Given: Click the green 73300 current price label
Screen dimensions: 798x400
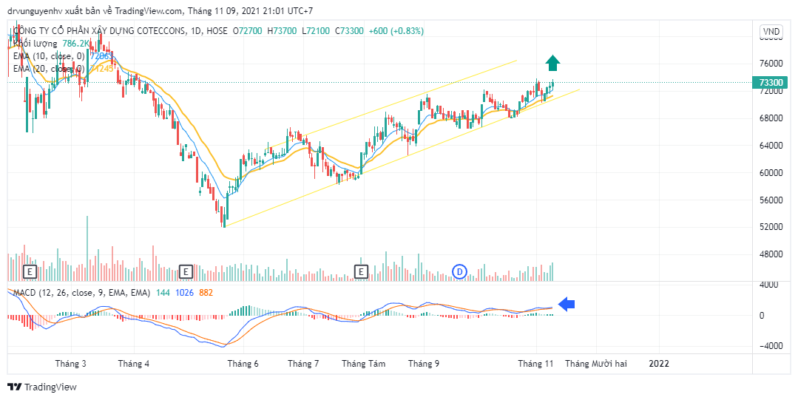Looking at the screenshot, I should pos(771,82).
